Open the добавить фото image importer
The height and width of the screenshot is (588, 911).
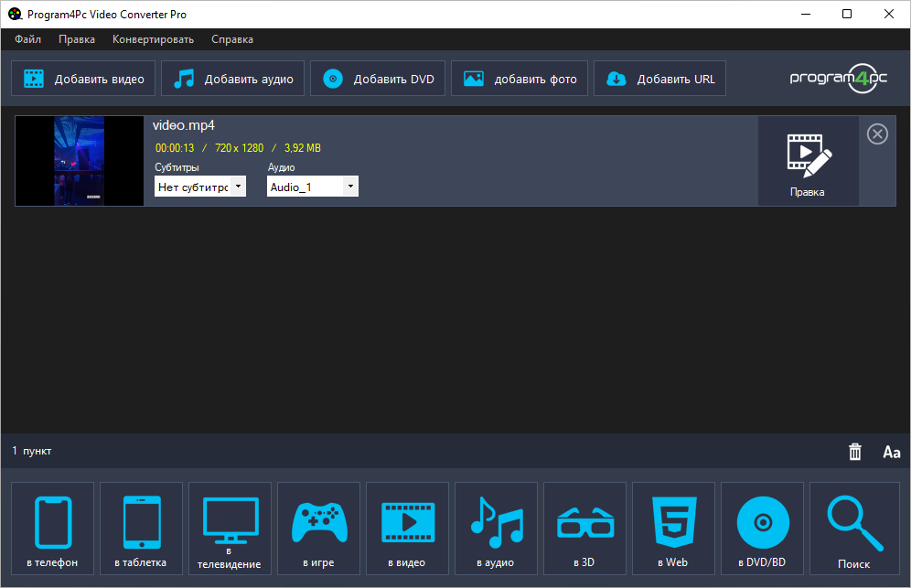click(x=521, y=79)
